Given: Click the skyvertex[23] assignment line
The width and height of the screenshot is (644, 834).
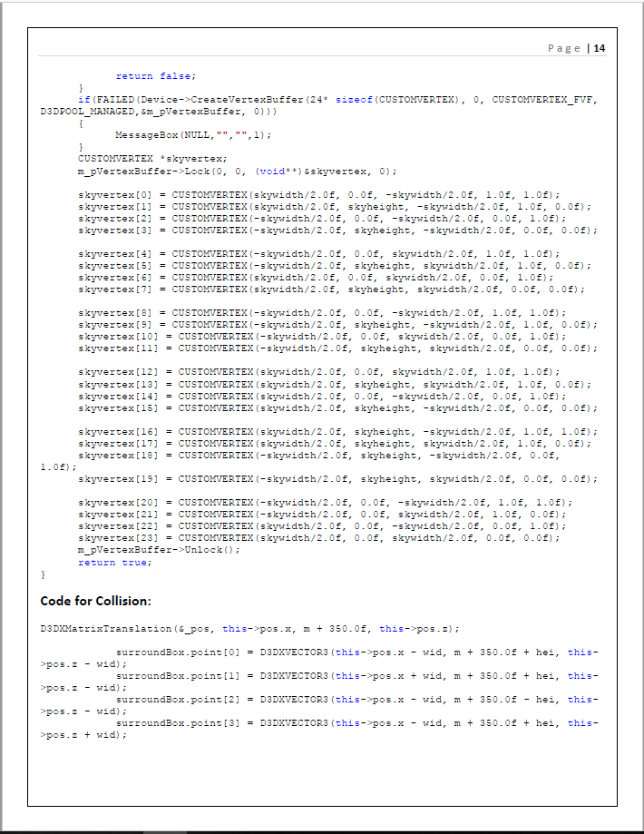Looking at the screenshot, I should click(x=319, y=538).
